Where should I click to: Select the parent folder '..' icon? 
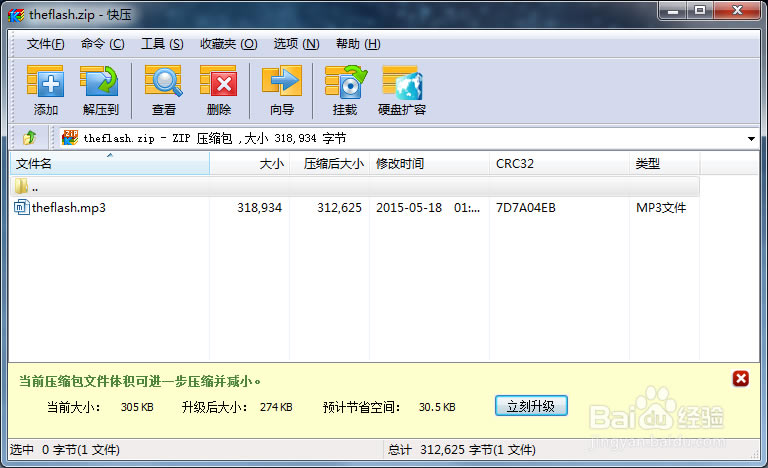point(22,186)
